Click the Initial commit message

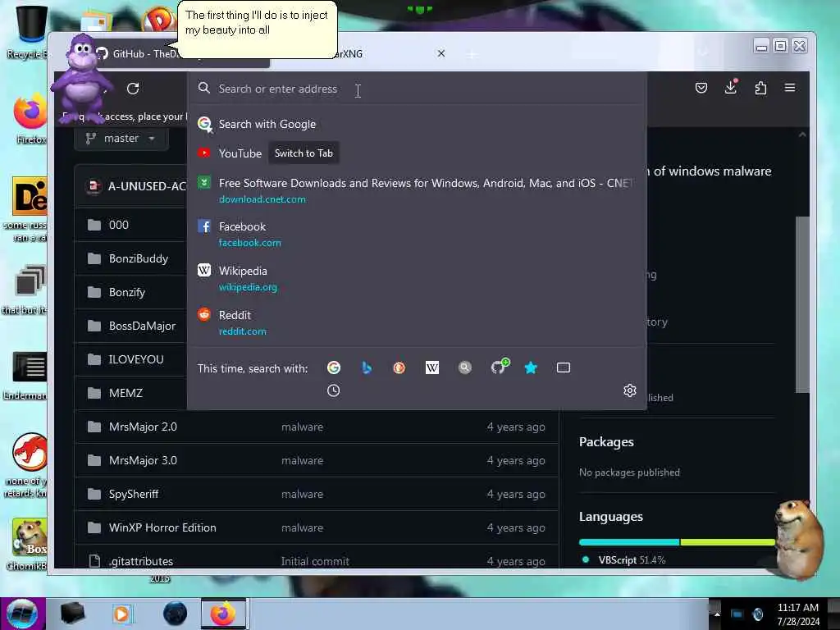315,561
